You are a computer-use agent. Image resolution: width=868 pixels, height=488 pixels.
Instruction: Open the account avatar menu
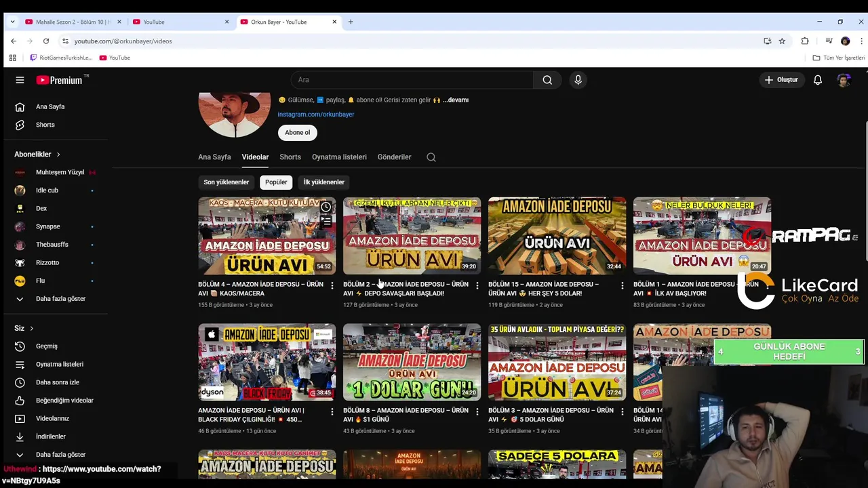click(x=844, y=80)
